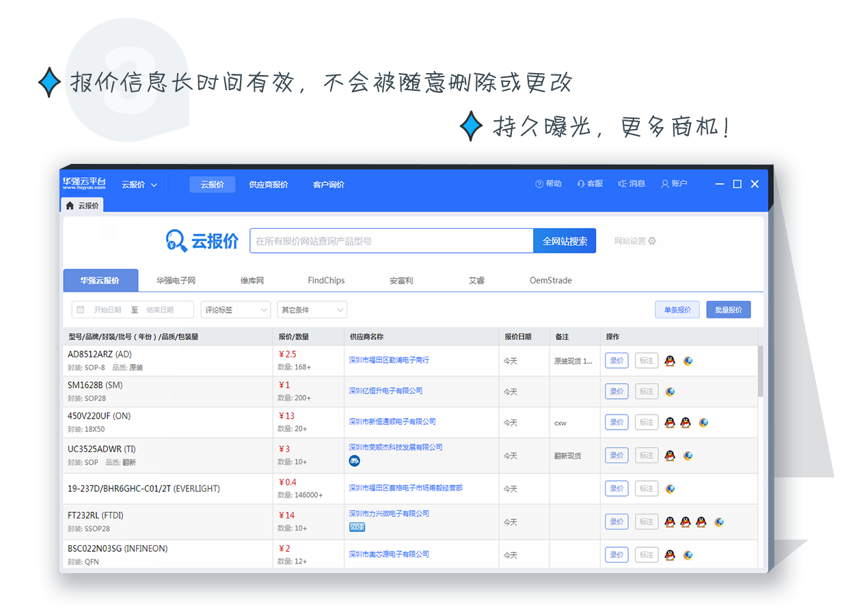Click the 原装现货 remark in AD8512ARZ row

573,361
